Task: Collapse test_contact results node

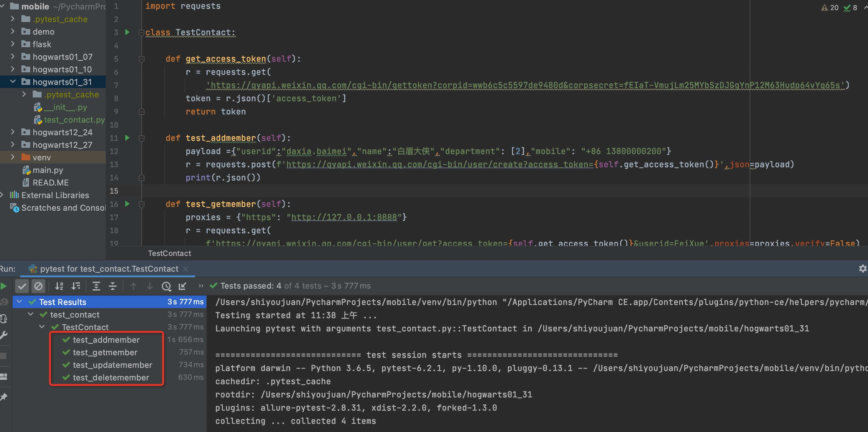Action: [31, 314]
